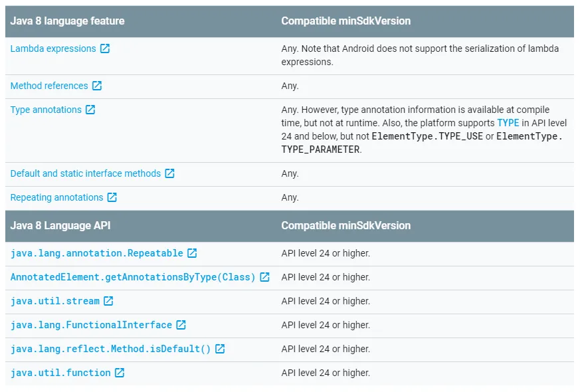Follow the Type annotations link
The image size is (580, 392).
(x=46, y=110)
